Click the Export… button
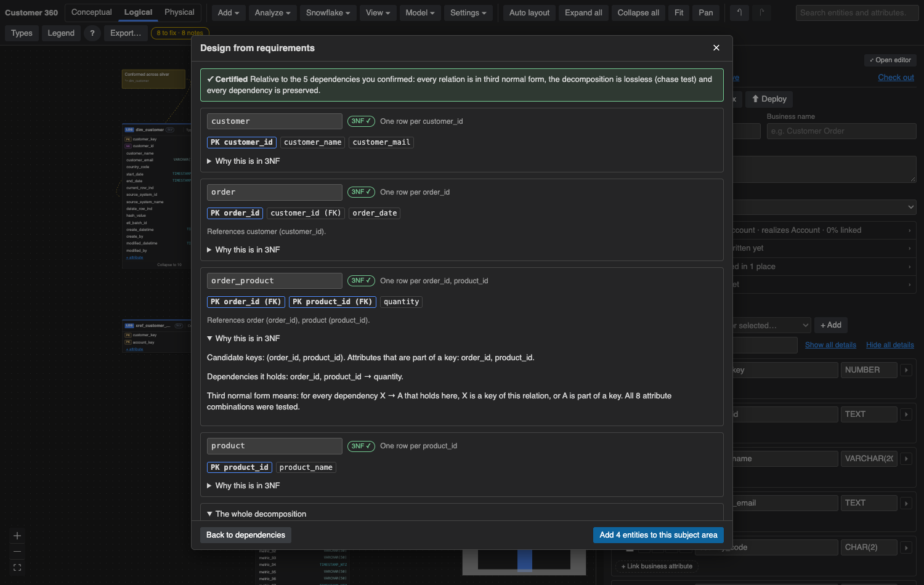 click(x=126, y=33)
